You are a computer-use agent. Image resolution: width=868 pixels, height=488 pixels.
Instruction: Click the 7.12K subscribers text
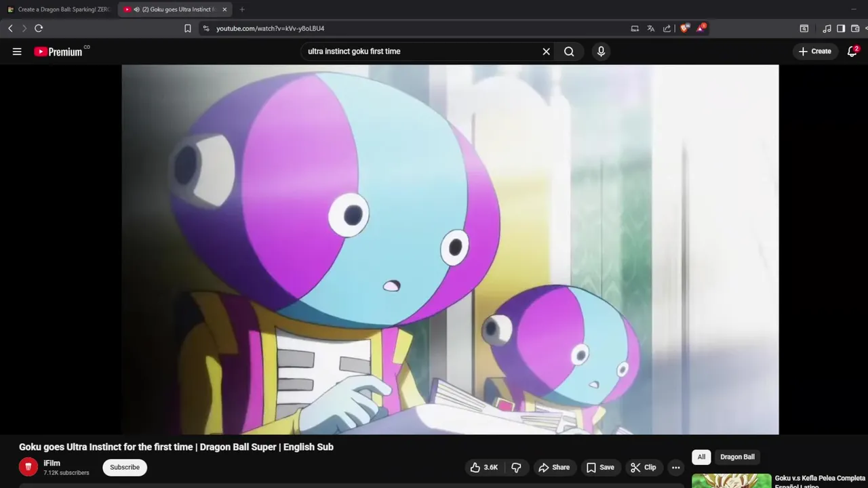coord(66,473)
